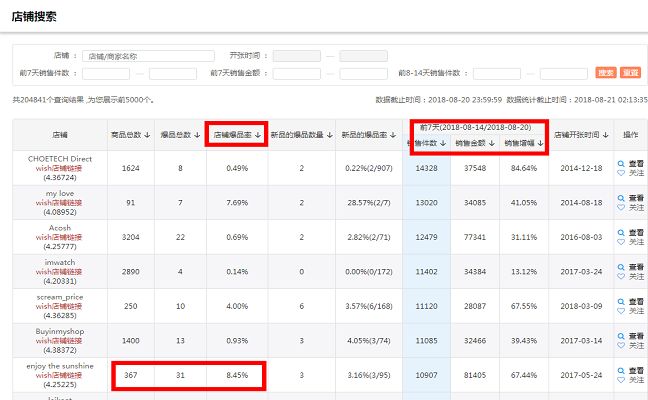Click the 开张时间 start date field

296,56
